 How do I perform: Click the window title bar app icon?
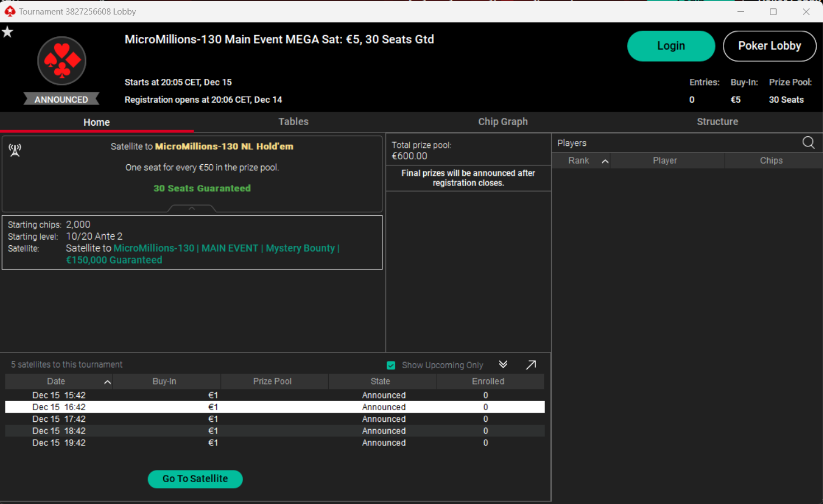10,11
